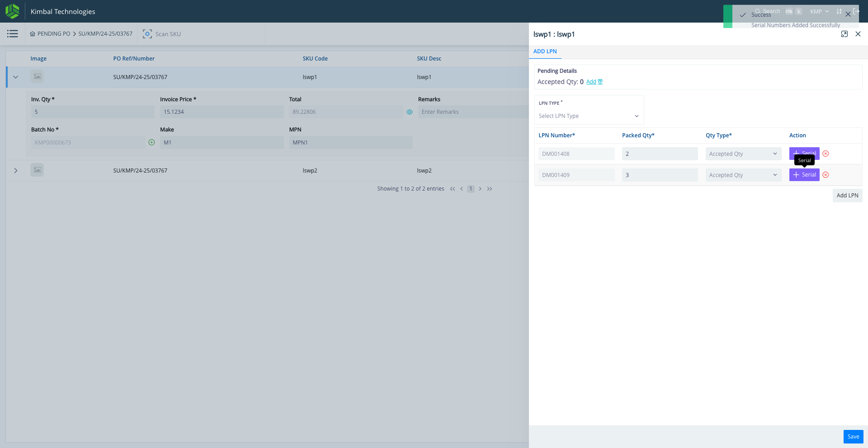The image size is (868, 448).
Task: Open Qty Type dropdown for DM001408
Action: point(743,154)
